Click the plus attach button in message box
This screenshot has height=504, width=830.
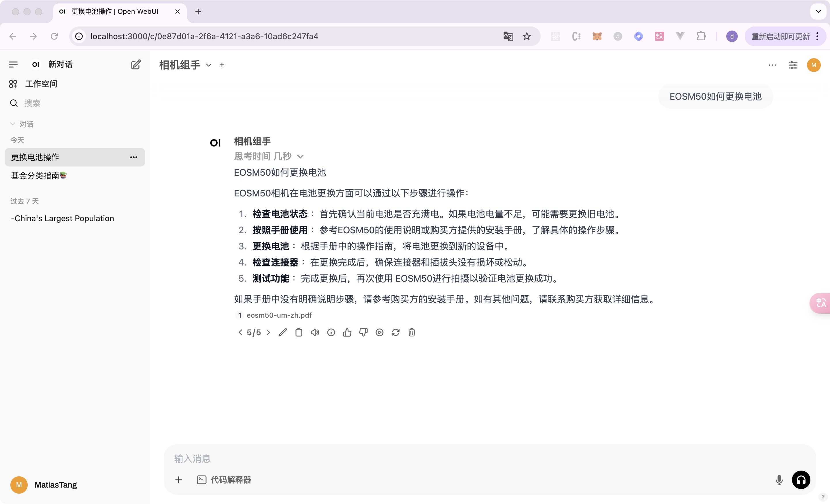coord(178,480)
